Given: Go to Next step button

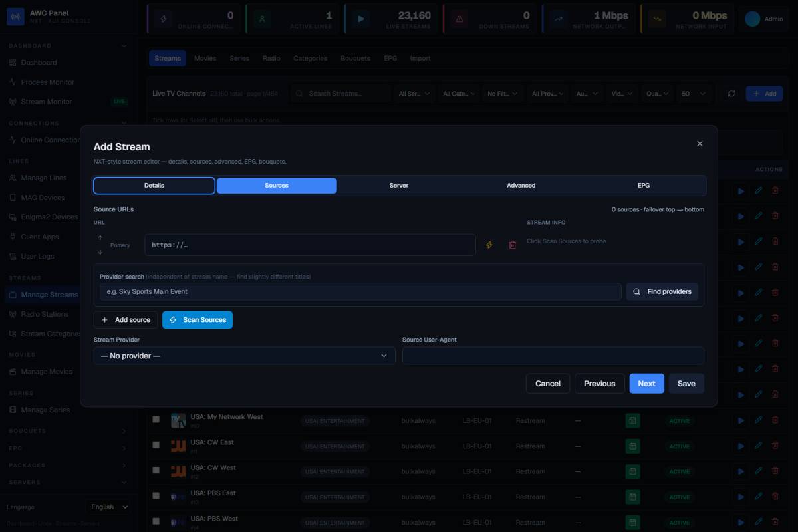Looking at the screenshot, I should pyautogui.click(x=647, y=384).
